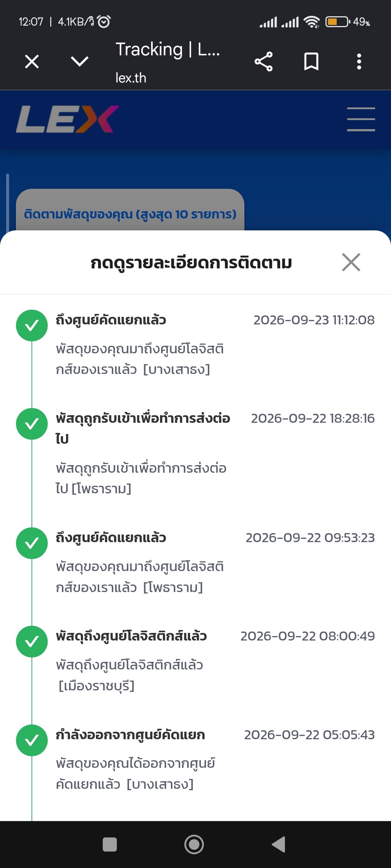Expand the browser minimize chevron
The height and width of the screenshot is (868, 391).
(x=80, y=61)
